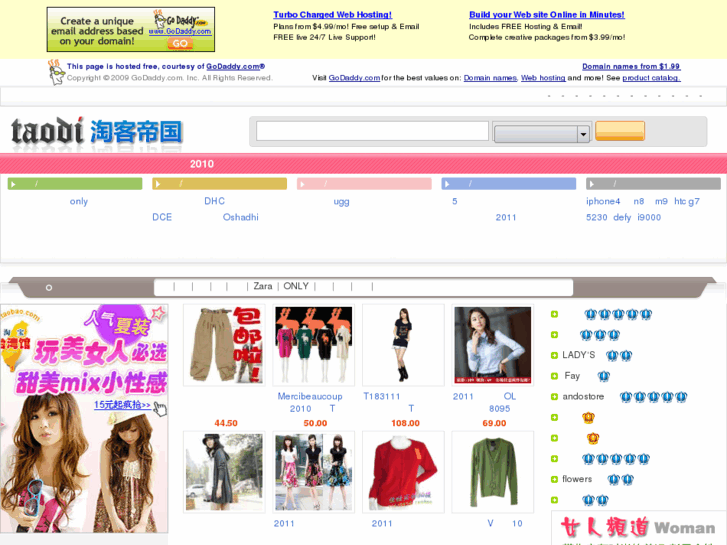This screenshot has width=727, height=545.
Task: Click the 69.00 price text
Action: (x=494, y=423)
